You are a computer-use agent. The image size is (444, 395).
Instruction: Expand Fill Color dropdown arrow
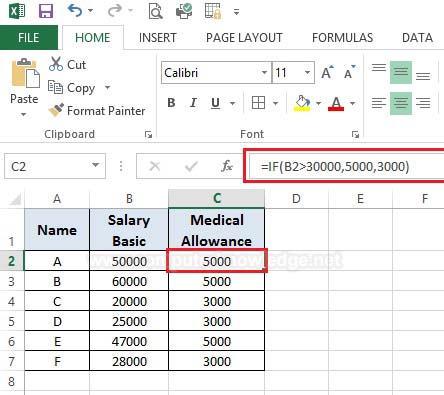318,103
